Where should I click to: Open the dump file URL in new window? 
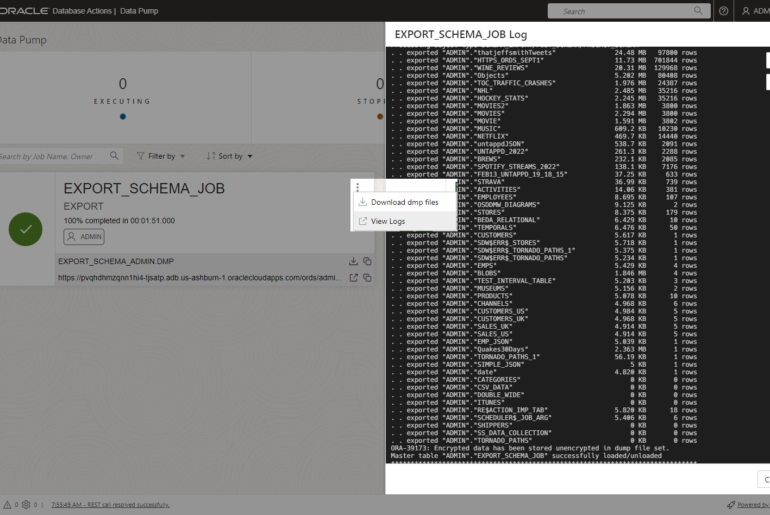pyautogui.click(x=354, y=277)
